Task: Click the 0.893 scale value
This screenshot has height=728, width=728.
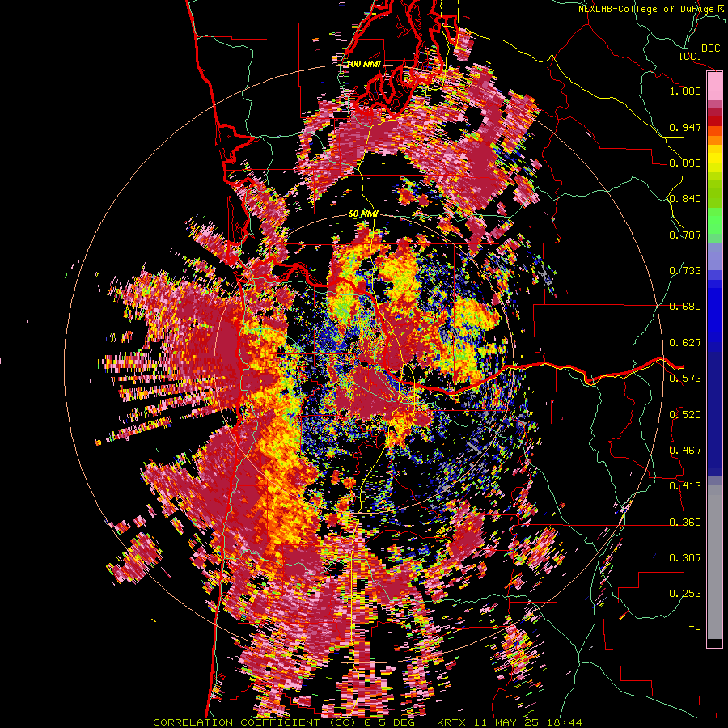Action: [x=685, y=163]
